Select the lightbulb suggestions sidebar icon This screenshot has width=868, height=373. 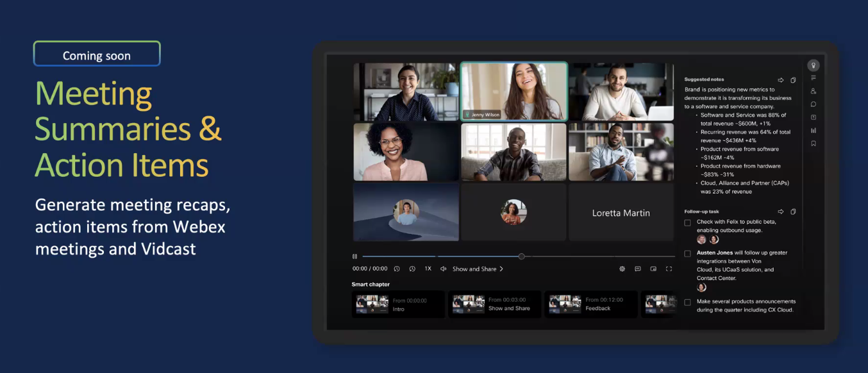(814, 65)
